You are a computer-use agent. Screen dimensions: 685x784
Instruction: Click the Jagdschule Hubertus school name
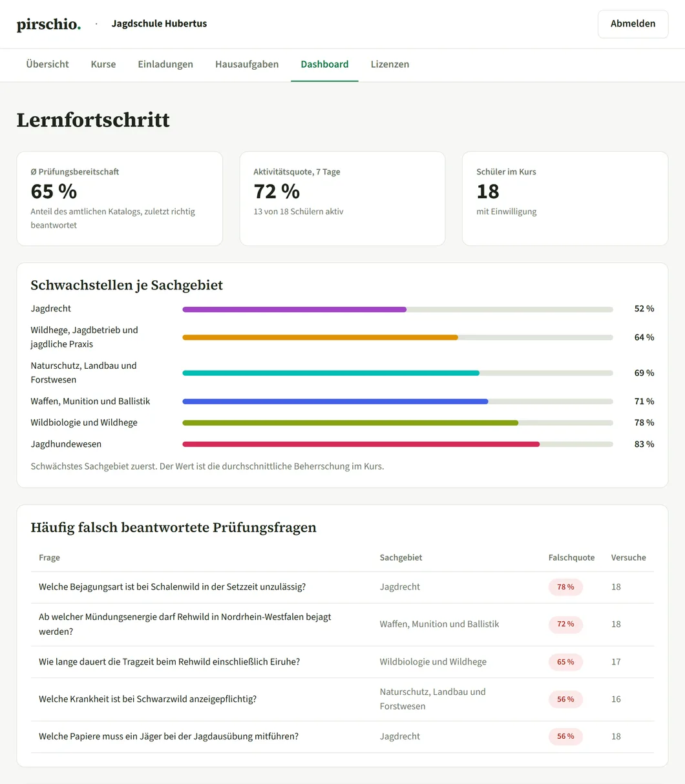159,24
